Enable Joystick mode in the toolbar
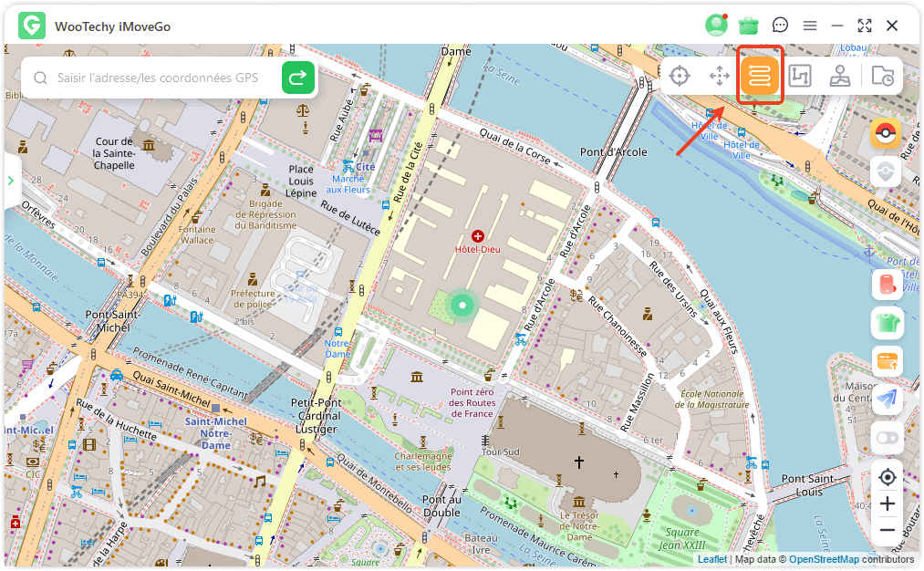This screenshot has height=571, width=924. (x=840, y=77)
